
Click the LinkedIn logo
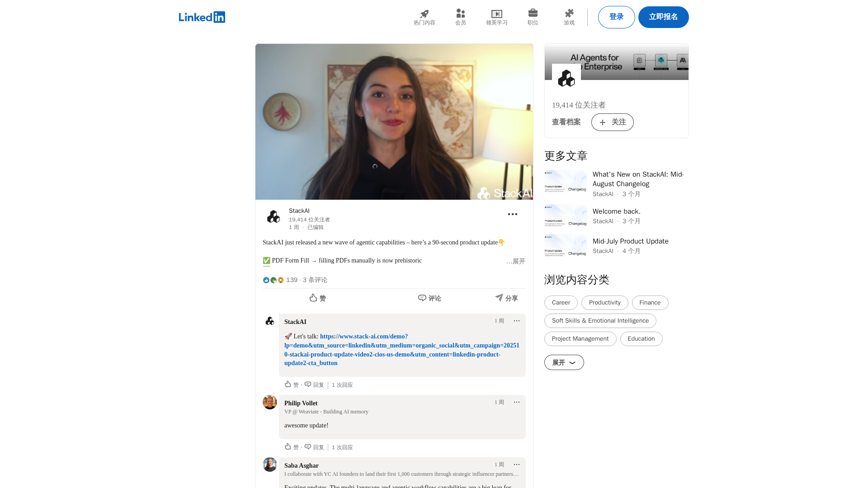tap(202, 17)
